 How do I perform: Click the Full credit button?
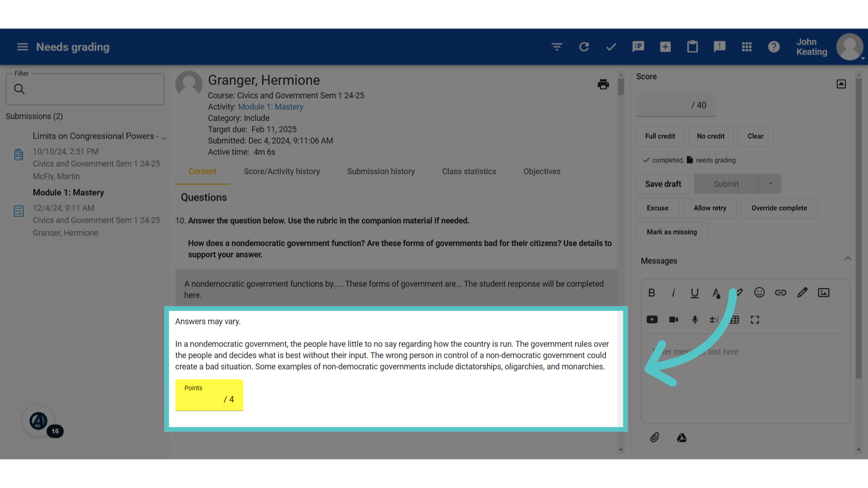tap(660, 136)
